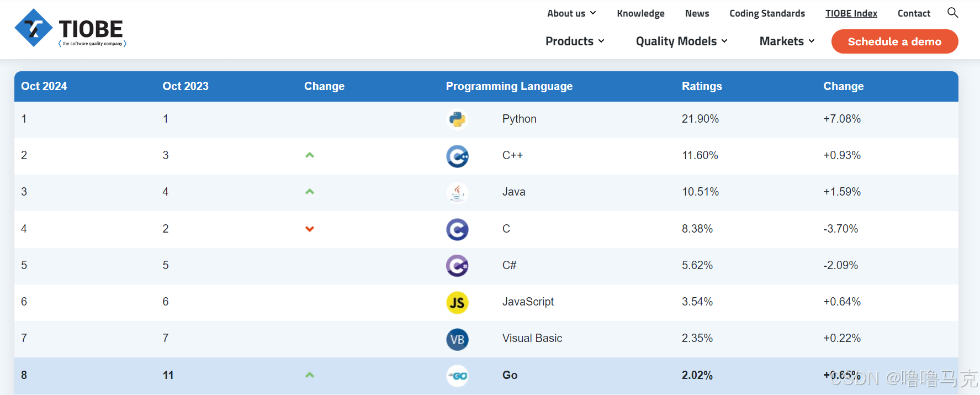Select the C# language name
This screenshot has width=980, height=395.
click(x=509, y=265)
